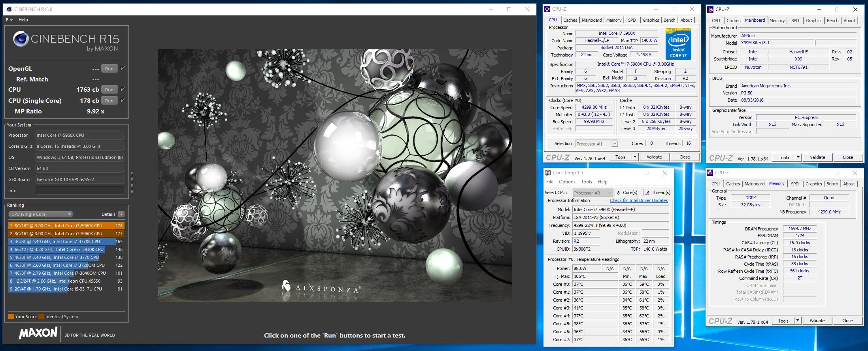The width and height of the screenshot is (868, 351).
Task: Expand the Tools dropdown arrow in CPU-Z Memory window
Action: coord(798,321)
